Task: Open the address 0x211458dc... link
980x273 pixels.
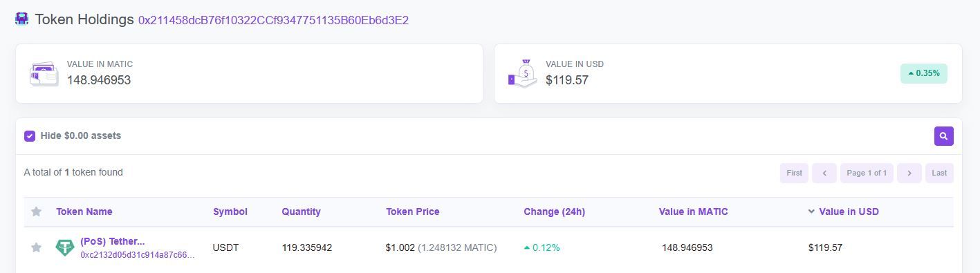Action: (273, 20)
